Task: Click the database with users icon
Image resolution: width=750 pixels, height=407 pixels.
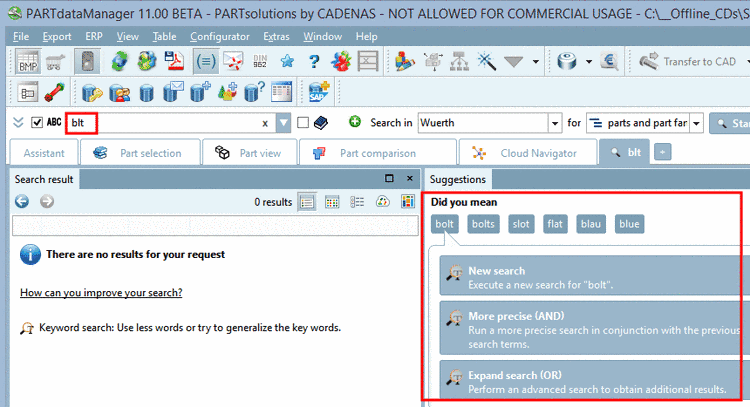Action: pyautogui.click(x=119, y=92)
